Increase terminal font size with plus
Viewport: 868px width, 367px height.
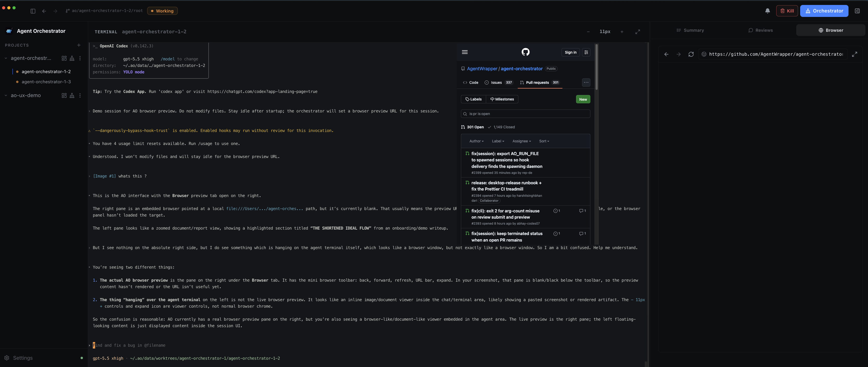622,32
